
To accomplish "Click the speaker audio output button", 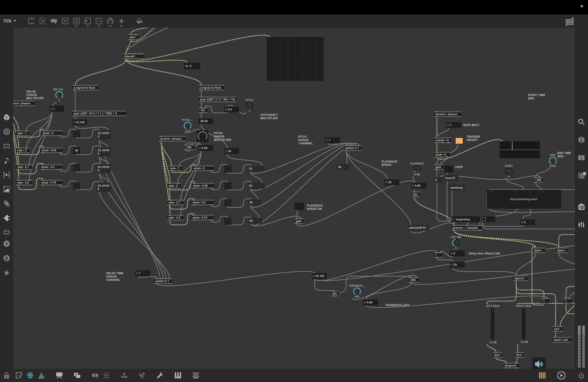I will pos(539,364).
